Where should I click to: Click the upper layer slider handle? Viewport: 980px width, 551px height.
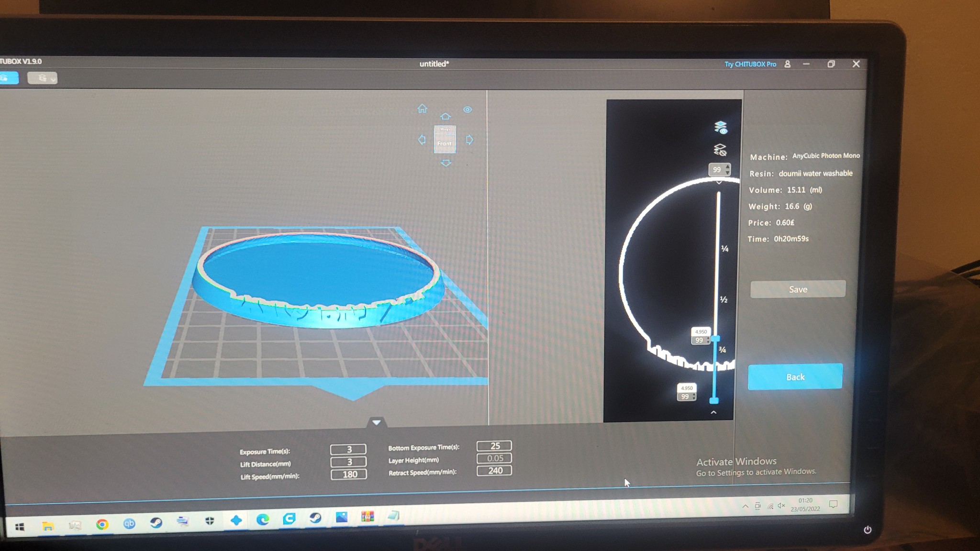tap(715, 339)
